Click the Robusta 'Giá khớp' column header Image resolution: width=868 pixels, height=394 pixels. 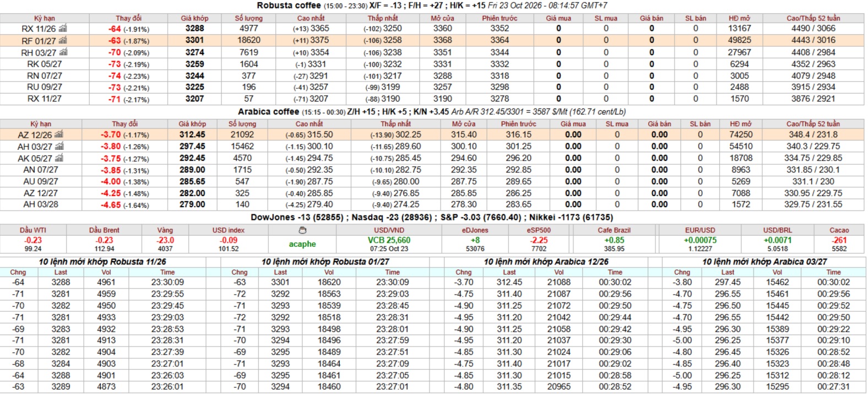tap(194, 18)
